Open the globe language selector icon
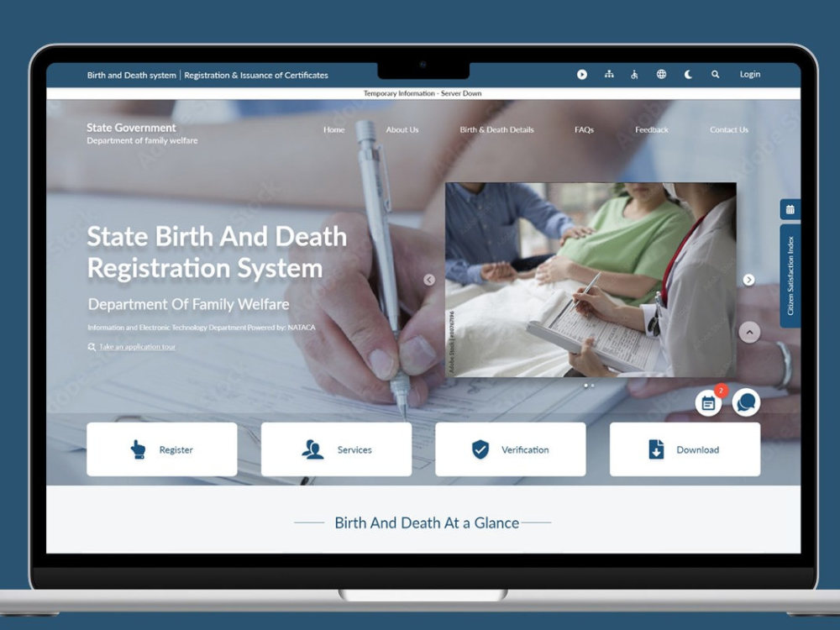Screen dimensions: 840x630 pos(662,75)
